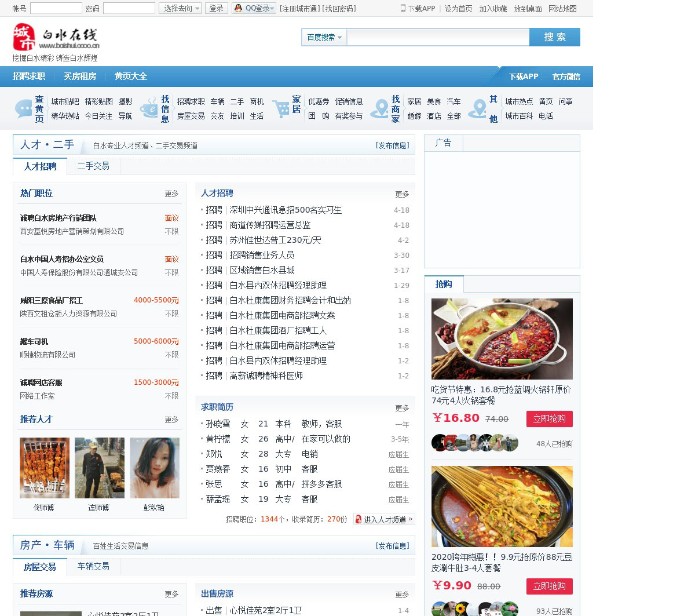This screenshot has width=695, height=616.
Task: Open the 咸阳三原食品厂招工 job listing
Action: point(52,300)
